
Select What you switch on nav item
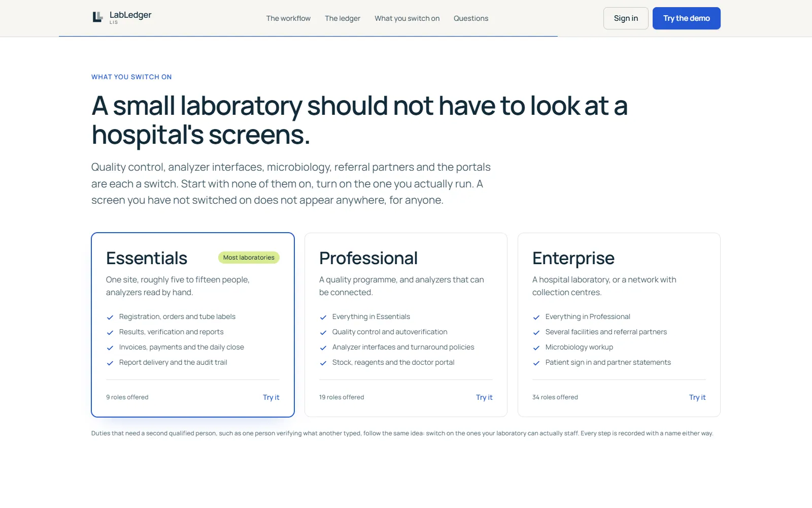(407, 18)
